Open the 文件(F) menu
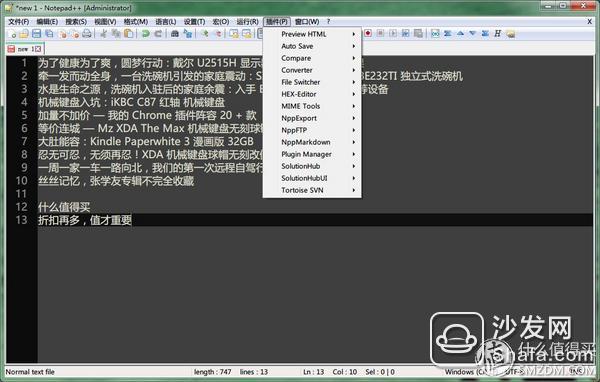The width and height of the screenshot is (600, 382). (19, 22)
